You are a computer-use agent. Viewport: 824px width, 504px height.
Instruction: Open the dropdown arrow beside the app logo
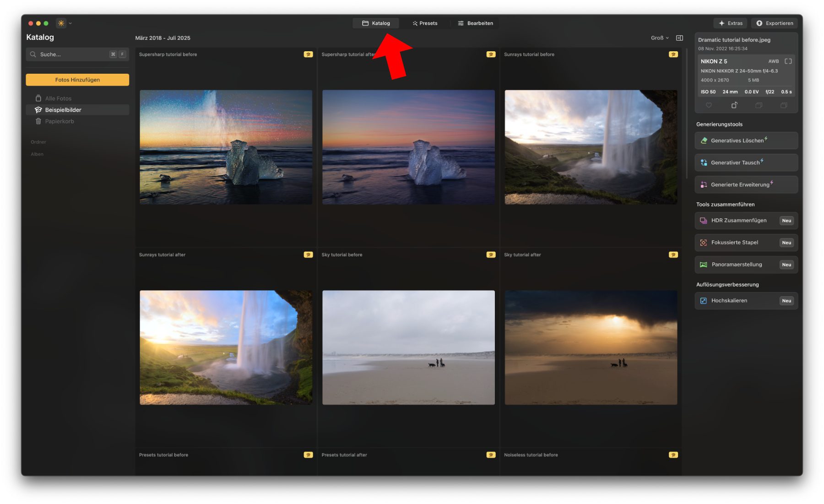point(70,23)
